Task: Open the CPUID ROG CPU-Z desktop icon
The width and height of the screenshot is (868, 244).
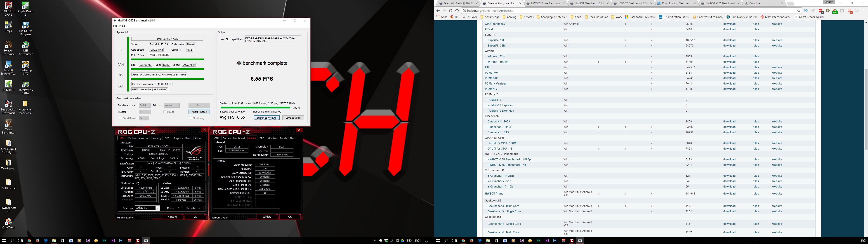Action: pos(8,8)
